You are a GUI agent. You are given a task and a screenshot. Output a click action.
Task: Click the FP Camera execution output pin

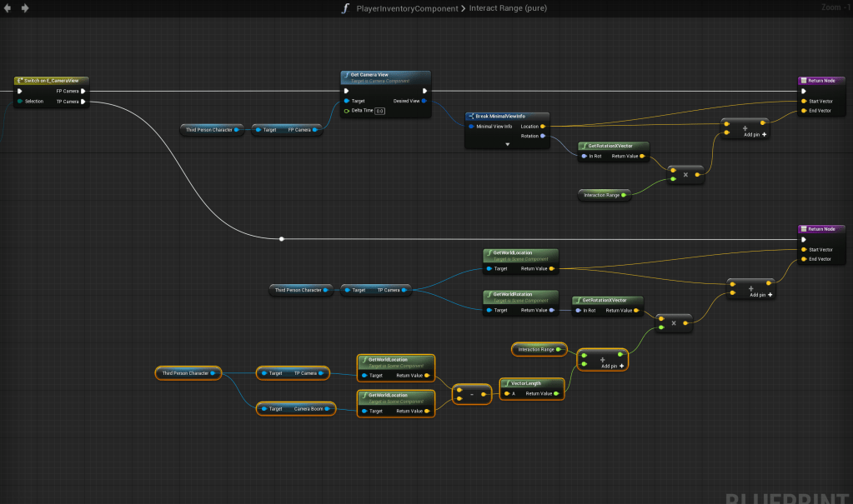coord(83,91)
